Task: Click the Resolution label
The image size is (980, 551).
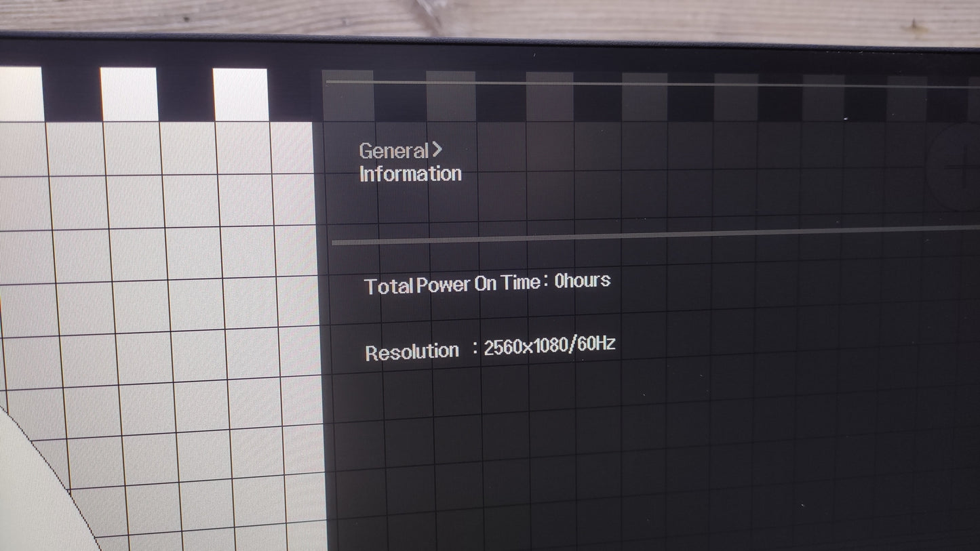Action: click(412, 352)
